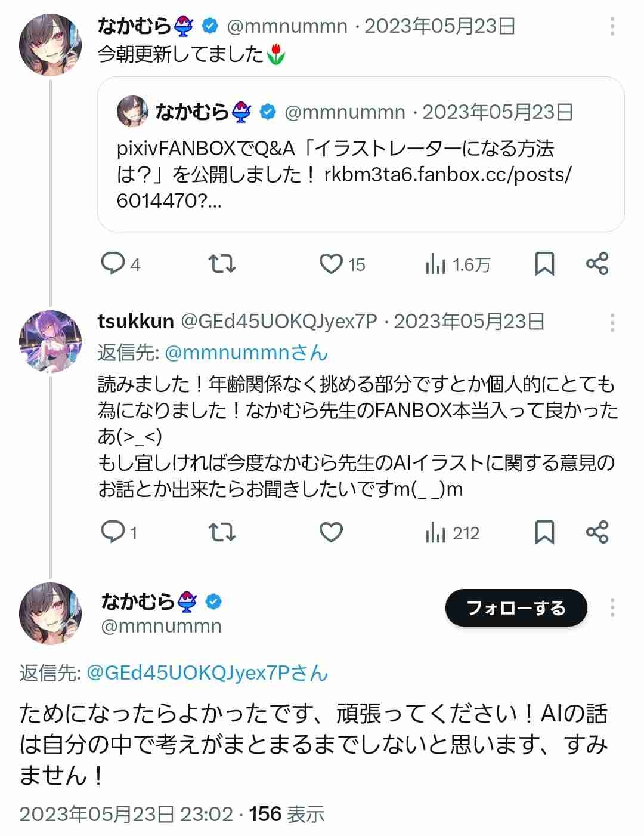Share the first なかむら tweet
This screenshot has height=836, width=644.
pyautogui.click(x=596, y=263)
